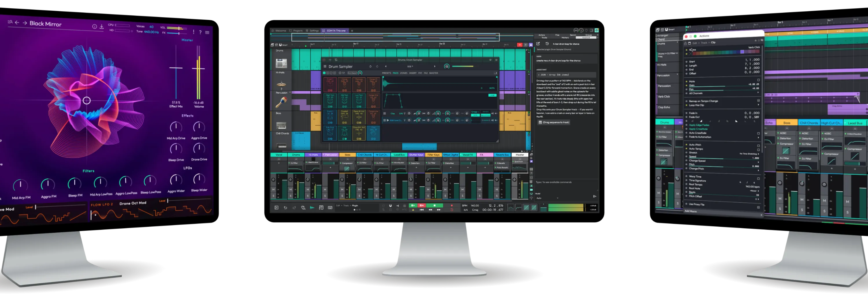The image size is (868, 294).
Task: Open the hamburger menu in Black Mirror synth
Action: (x=207, y=33)
